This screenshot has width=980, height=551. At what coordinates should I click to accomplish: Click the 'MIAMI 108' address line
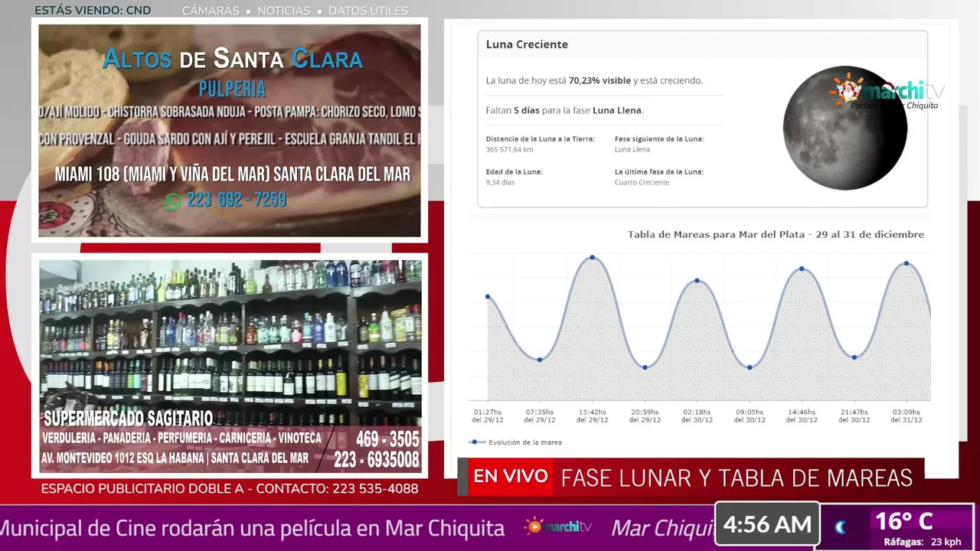233,174
